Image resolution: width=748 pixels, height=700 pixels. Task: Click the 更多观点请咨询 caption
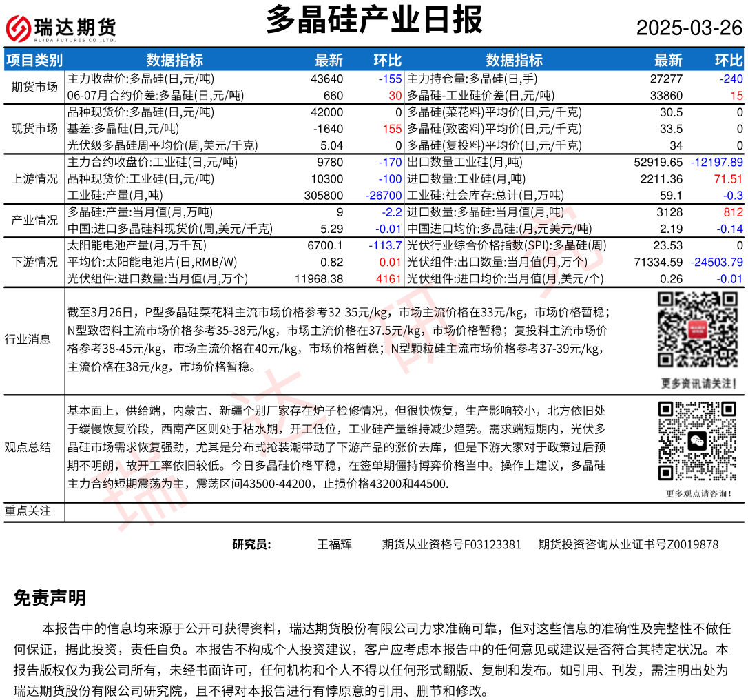[698, 493]
